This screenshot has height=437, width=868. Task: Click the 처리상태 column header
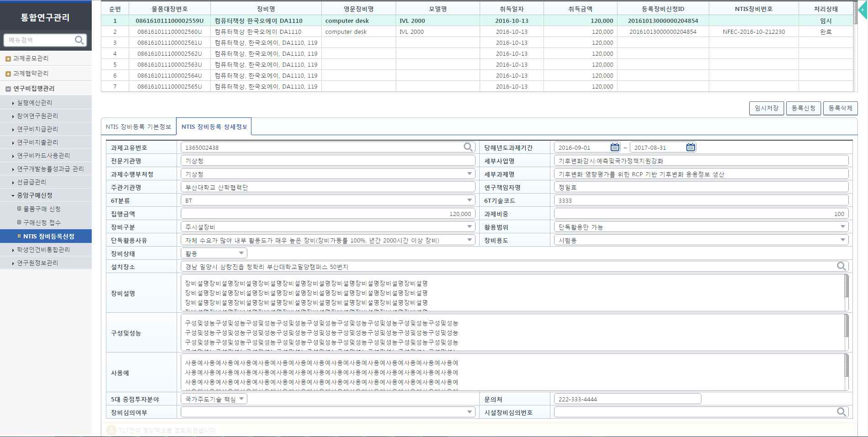pyautogui.click(x=826, y=9)
